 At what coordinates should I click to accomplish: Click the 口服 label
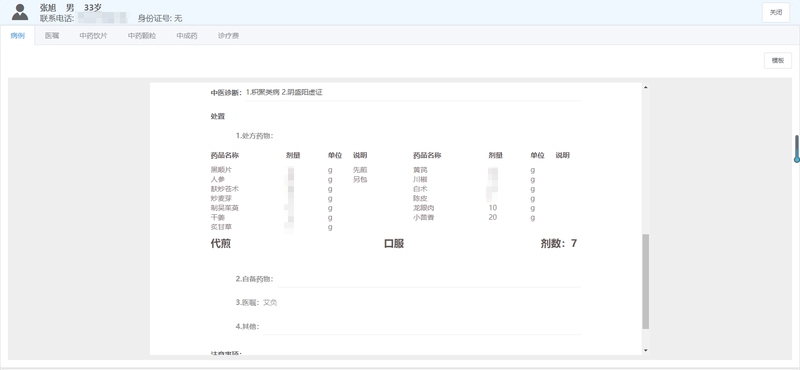(x=394, y=244)
